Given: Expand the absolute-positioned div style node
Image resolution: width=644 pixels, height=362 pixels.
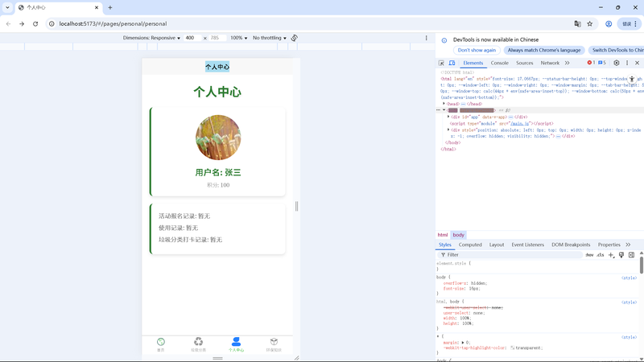Looking at the screenshot, I should pos(448,130).
